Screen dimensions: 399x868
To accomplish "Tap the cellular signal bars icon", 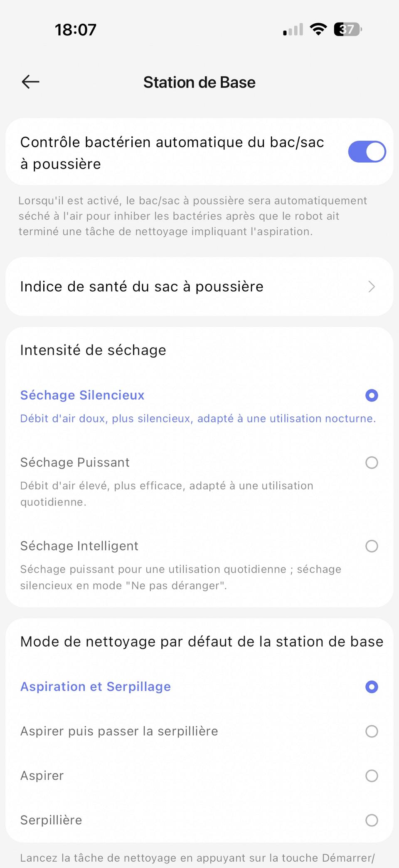I will click(293, 30).
